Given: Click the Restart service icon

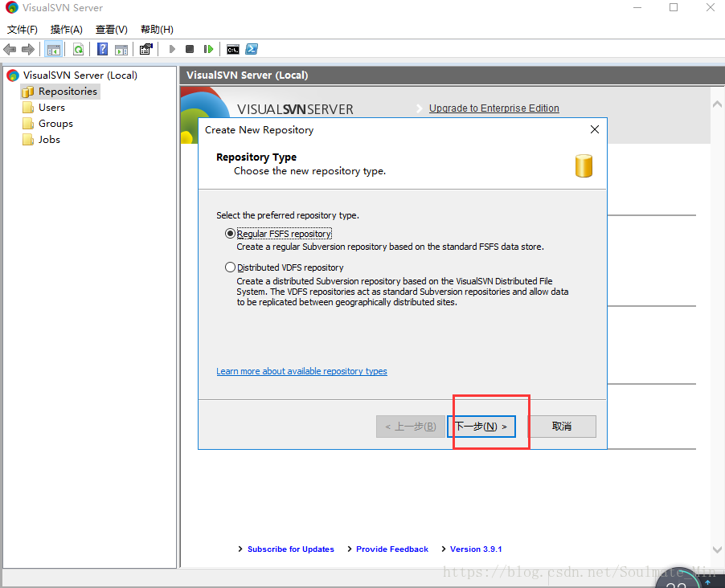Looking at the screenshot, I should 208,49.
